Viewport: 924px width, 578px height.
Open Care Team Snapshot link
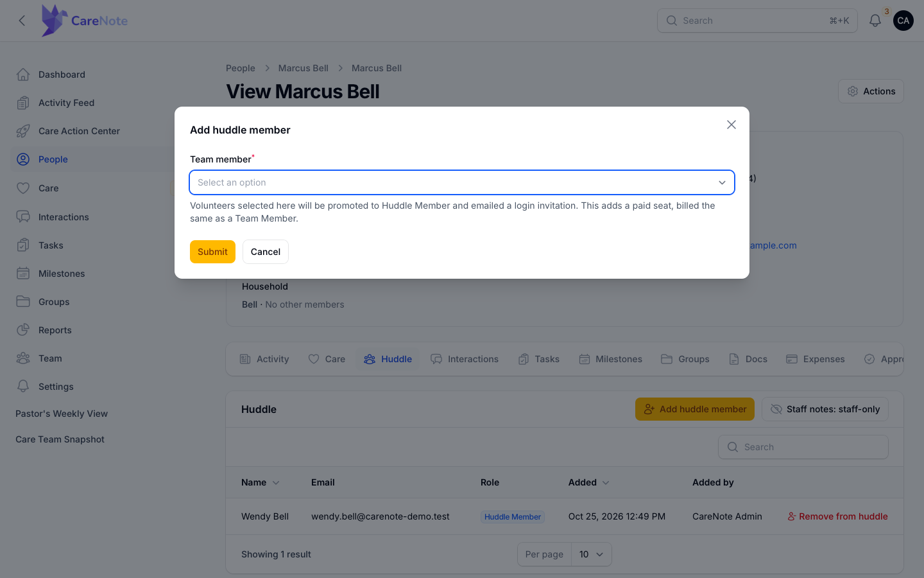point(60,439)
